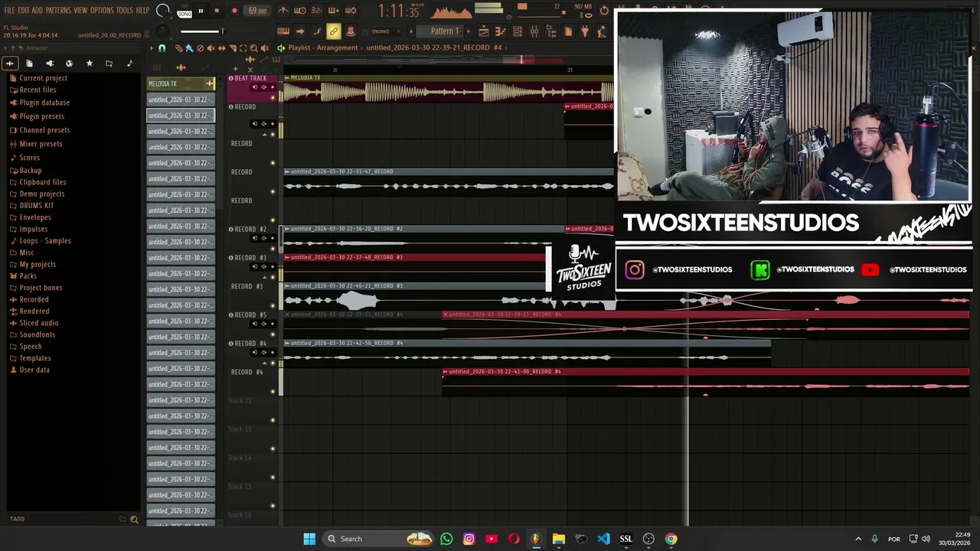Open the OPTIONS menu

(x=102, y=10)
